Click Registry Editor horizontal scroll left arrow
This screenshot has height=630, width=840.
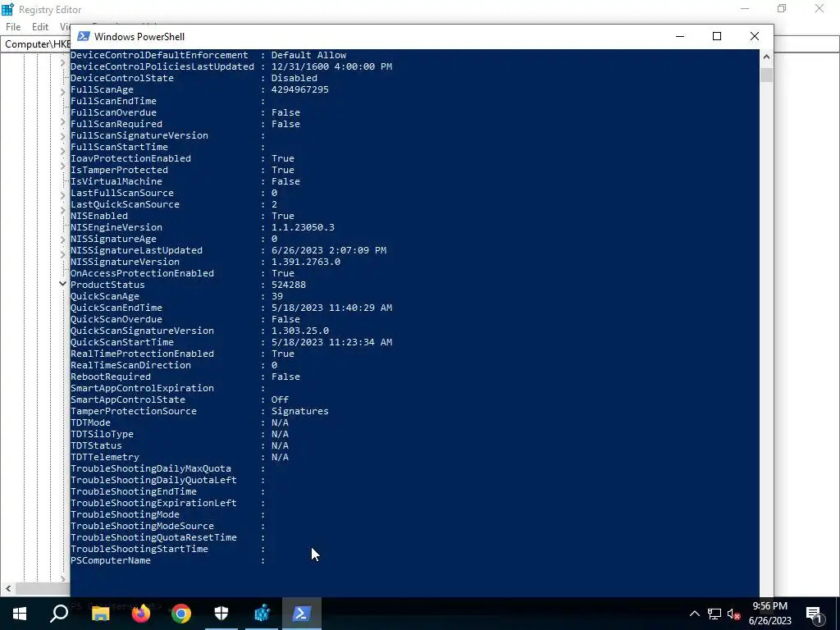[7, 588]
